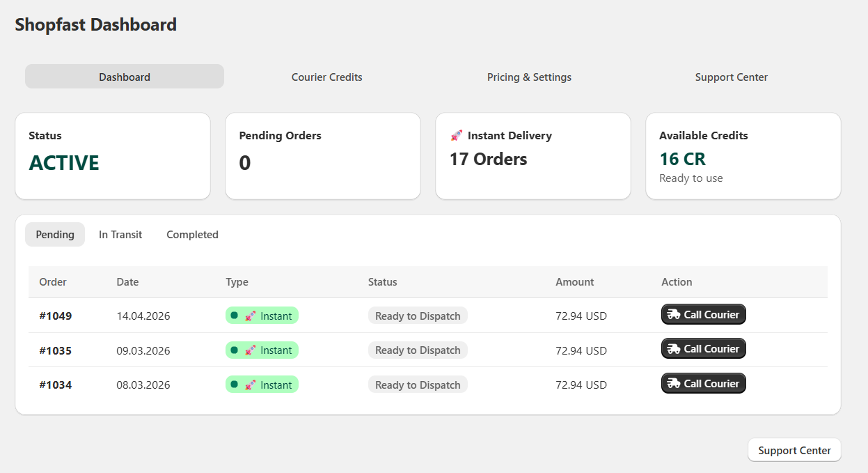Click the rocket icon inside #1034's Instant badge
868x473 pixels.
(x=251, y=385)
